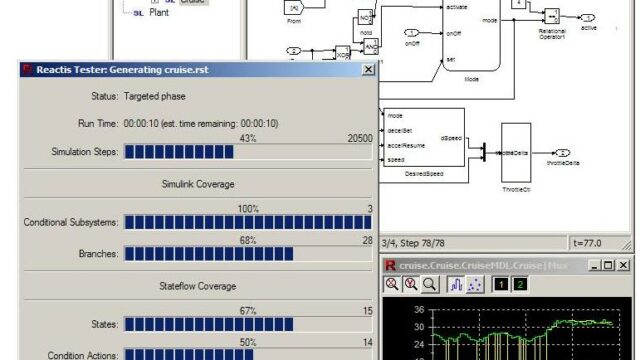
Task: Click the zoom X-axis magnifier in scope window
Action: point(392,284)
